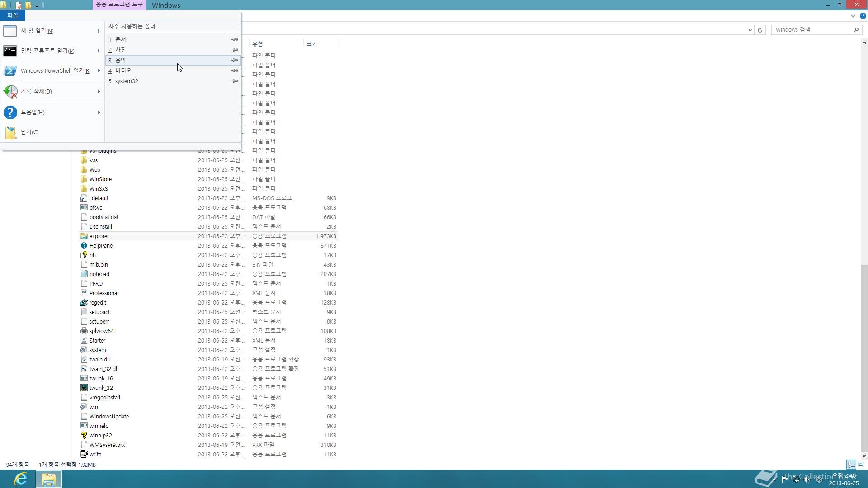Open the address bar history dropdown
Image resolution: width=868 pixels, height=488 pixels.
[x=750, y=30]
